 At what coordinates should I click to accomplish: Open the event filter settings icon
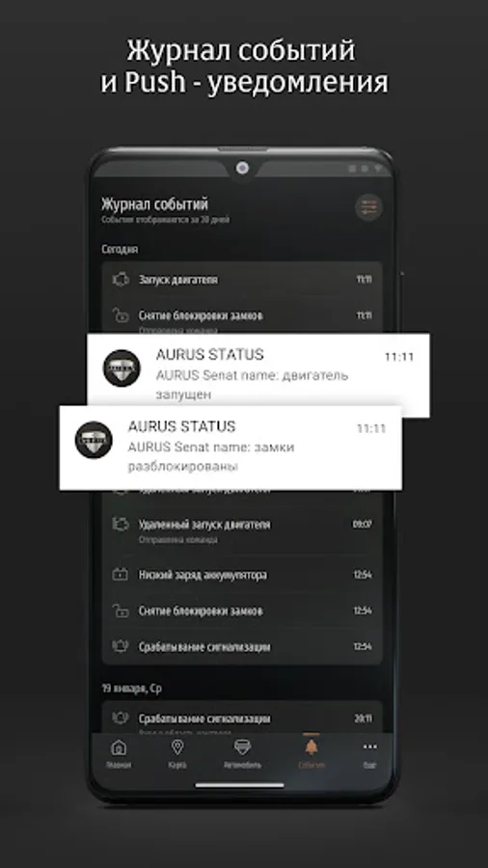click(368, 207)
